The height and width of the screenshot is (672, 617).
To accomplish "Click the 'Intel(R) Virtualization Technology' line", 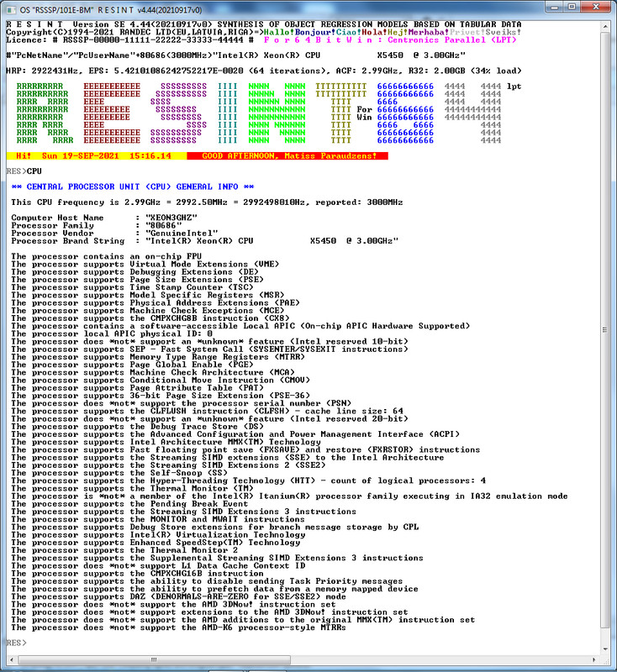I will [x=158, y=534].
